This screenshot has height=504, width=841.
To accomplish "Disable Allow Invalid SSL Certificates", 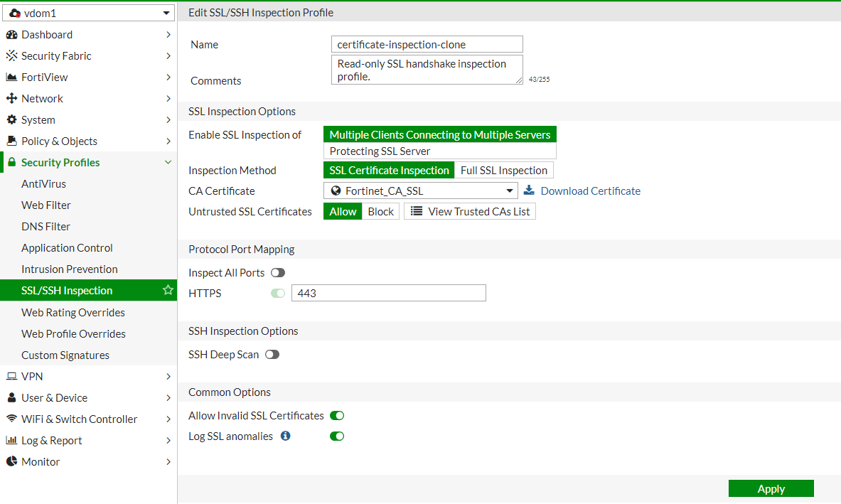I will coord(336,415).
